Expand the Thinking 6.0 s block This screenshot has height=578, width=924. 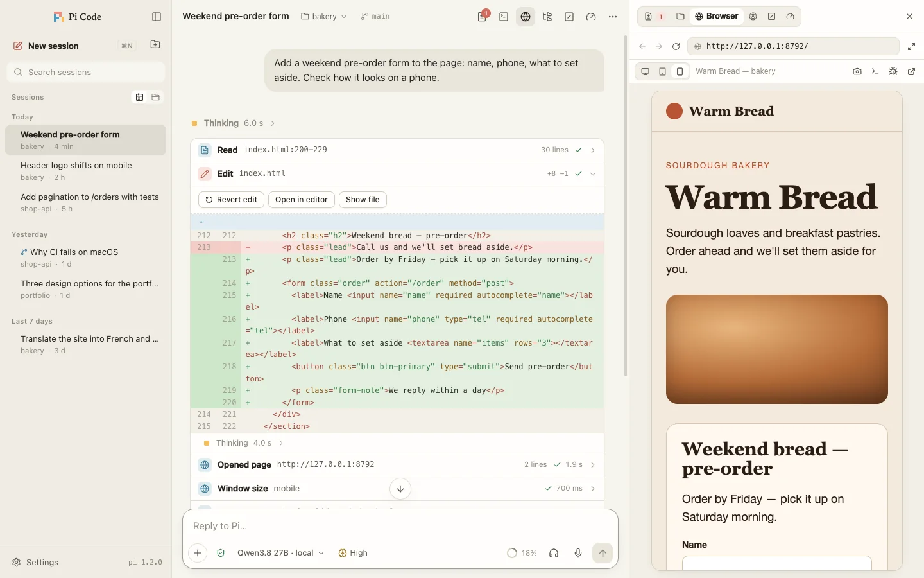(234, 123)
